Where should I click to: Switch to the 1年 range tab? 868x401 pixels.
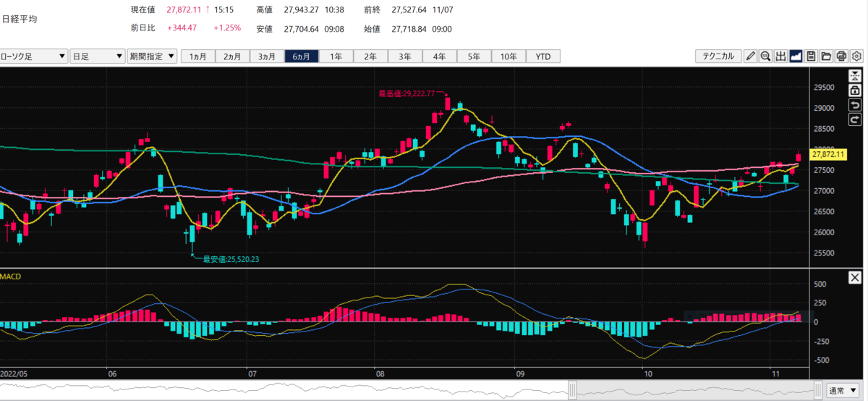click(336, 56)
